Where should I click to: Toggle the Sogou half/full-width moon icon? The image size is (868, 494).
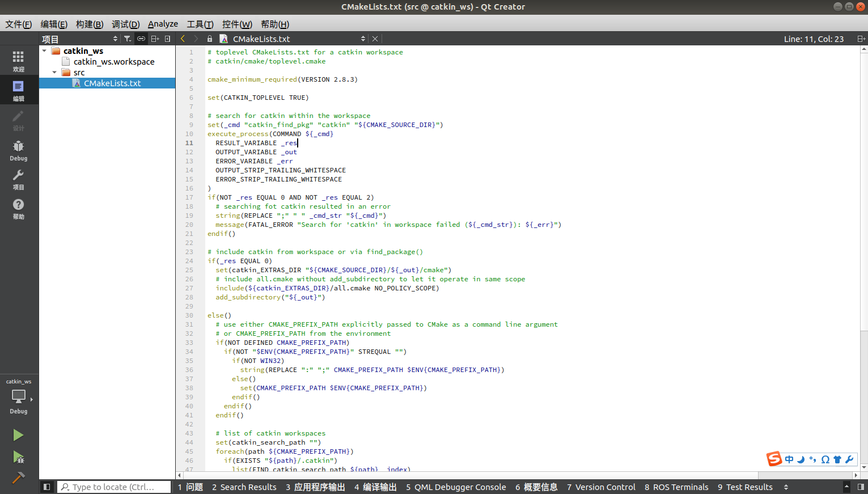(x=801, y=459)
